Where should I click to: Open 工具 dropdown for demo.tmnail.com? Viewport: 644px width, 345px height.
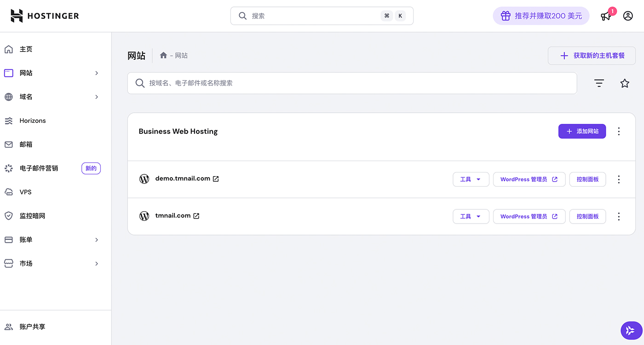coord(471,179)
